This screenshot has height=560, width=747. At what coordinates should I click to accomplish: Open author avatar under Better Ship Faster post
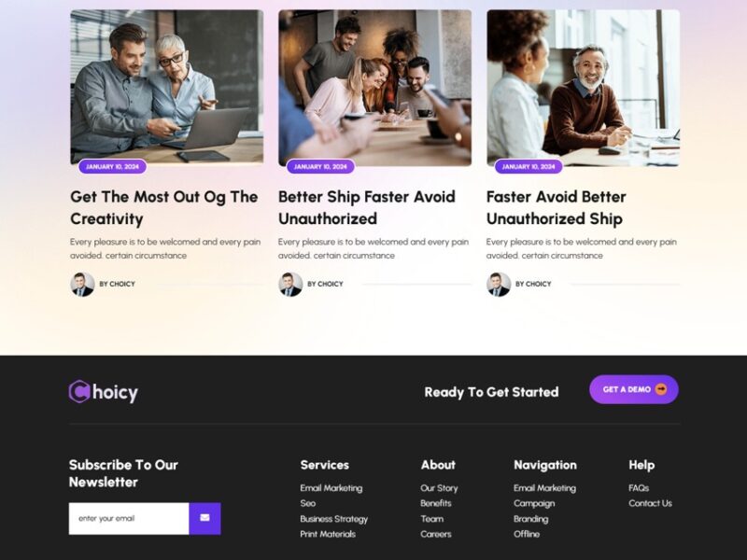pyautogui.click(x=290, y=285)
